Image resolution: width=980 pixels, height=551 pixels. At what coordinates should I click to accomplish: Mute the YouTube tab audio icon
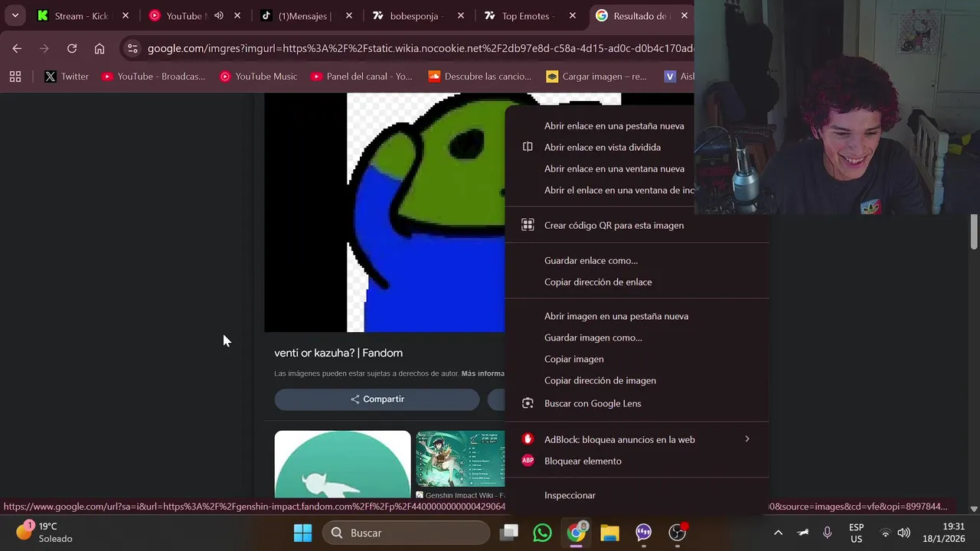[219, 15]
